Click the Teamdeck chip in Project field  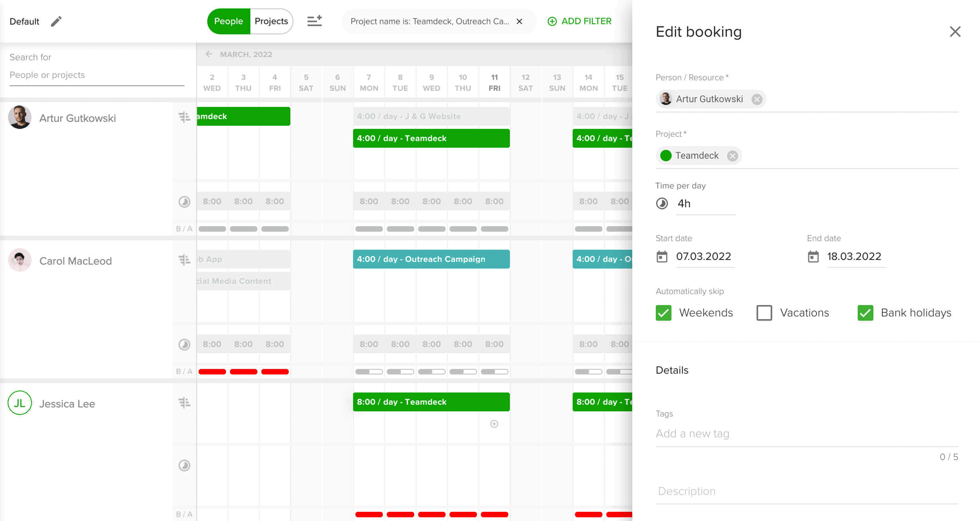(698, 156)
